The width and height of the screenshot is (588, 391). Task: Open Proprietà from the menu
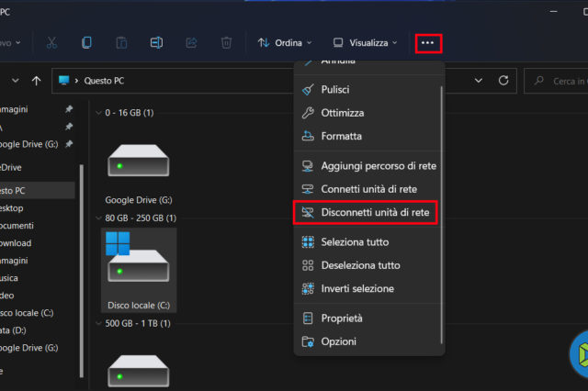(342, 318)
